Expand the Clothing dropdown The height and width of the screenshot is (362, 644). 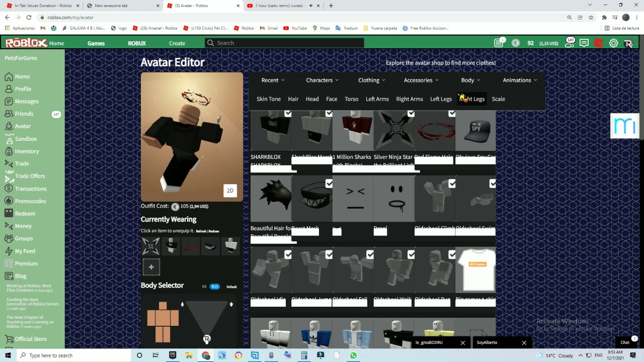[372, 80]
